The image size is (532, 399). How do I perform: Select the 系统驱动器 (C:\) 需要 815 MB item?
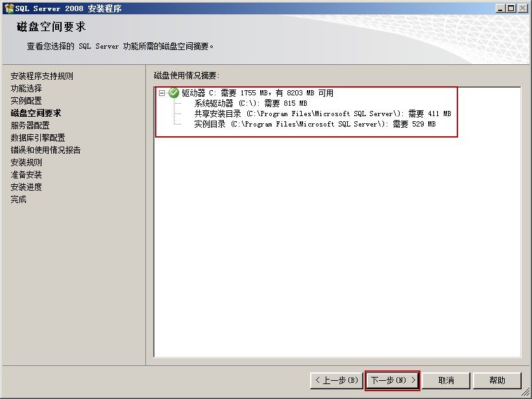click(x=250, y=103)
